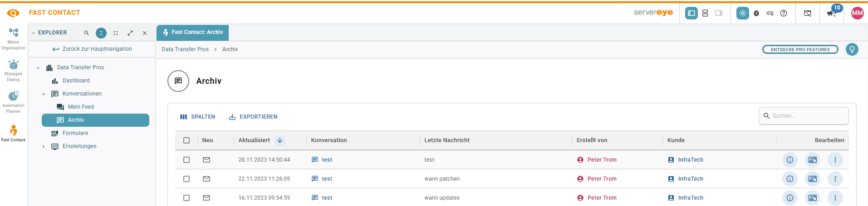This screenshot has height=206, width=868.
Task: Click the explorer search magnifier icon
Action: click(x=87, y=33)
